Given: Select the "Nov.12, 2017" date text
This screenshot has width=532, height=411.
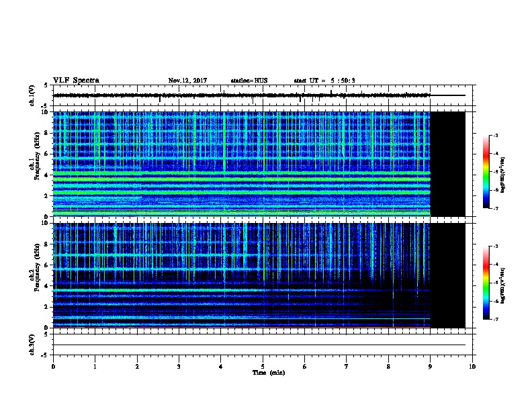Looking at the screenshot, I should [187, 81].
